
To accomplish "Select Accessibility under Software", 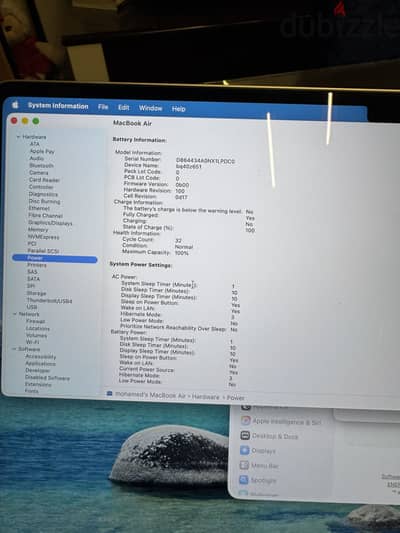I will (x=40, y=357).
